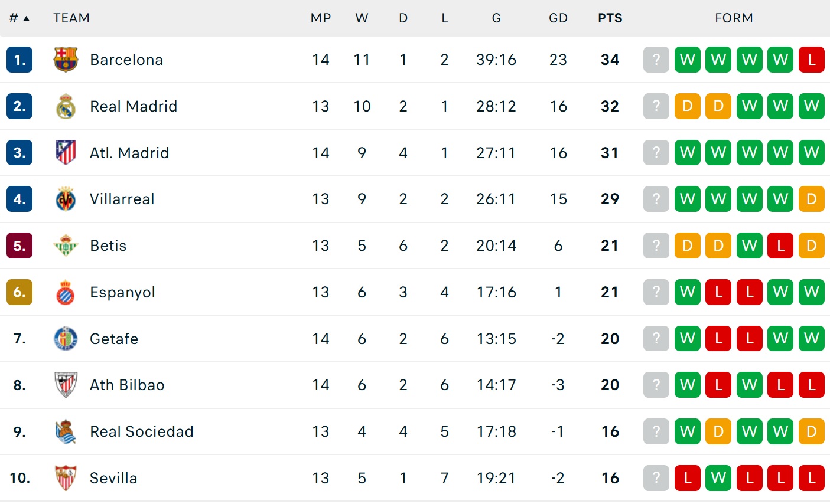Click the Real Madrid club crest

[66, 106]
